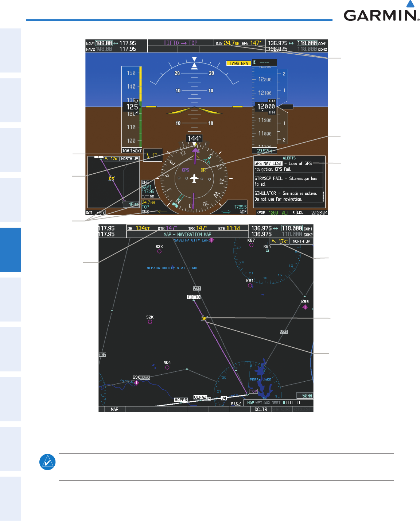420x521 pixels.
Task: Click the yellow GPS bearing arrow below the HSI
Action: tap(162, 212)
